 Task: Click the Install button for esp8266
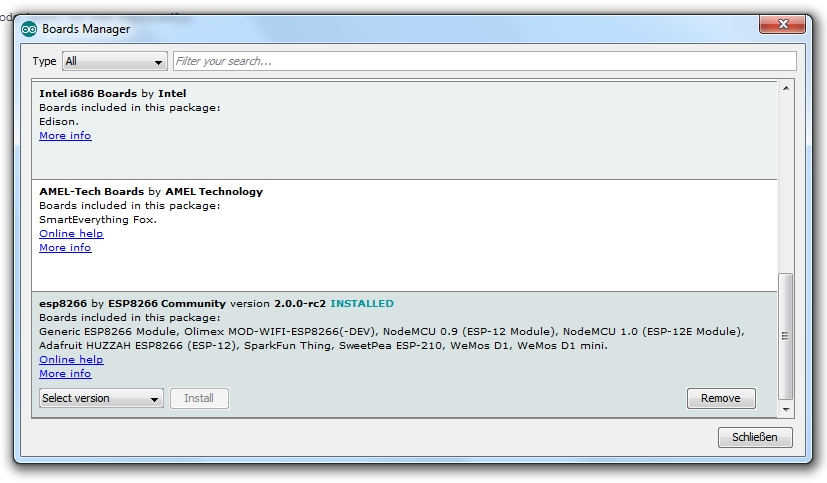click(x=199, y=398)
